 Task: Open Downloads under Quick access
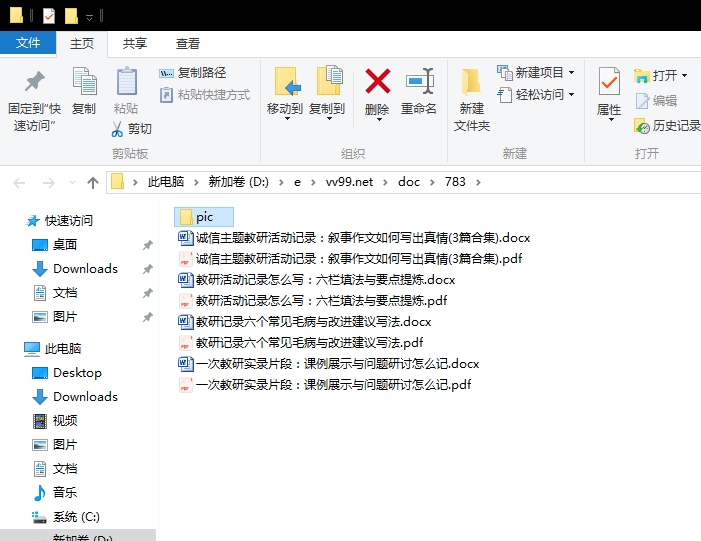pos(75,269)
